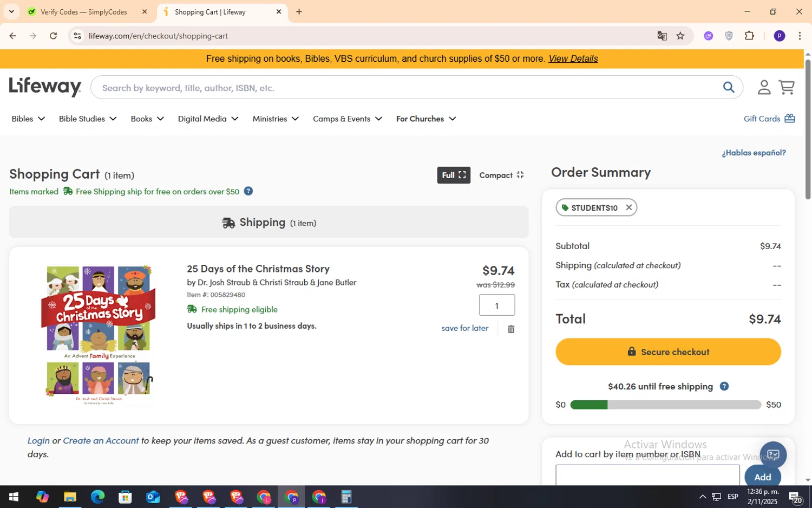
Task: Click the Shipping section header
Action: (x=269, y=222)
